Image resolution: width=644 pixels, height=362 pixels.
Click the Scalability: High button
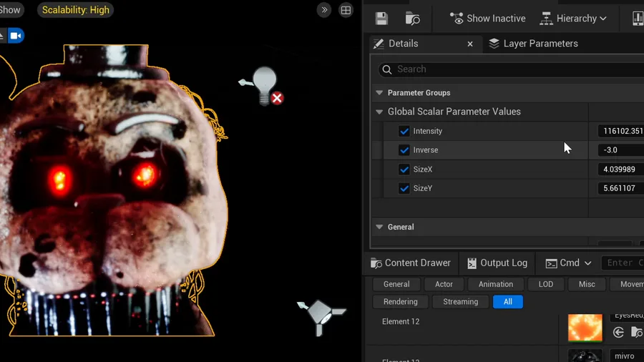point(76,10)
